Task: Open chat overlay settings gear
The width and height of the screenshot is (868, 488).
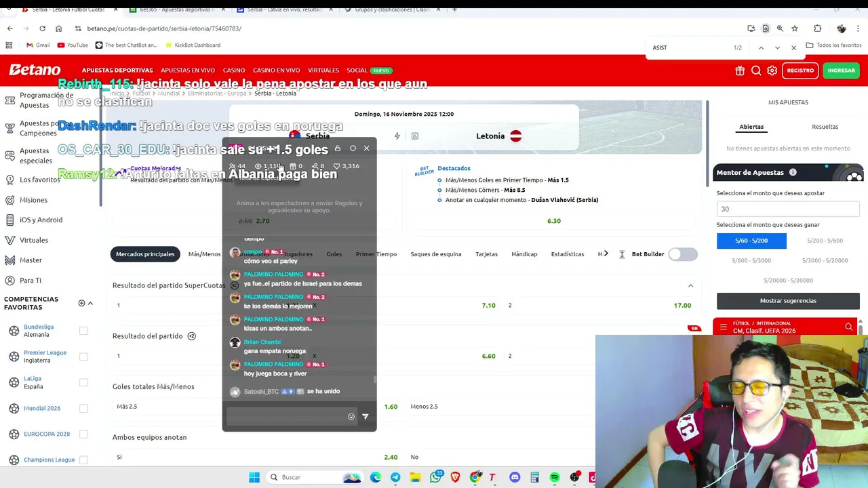Action: pyautogui.click(x=353, y=148)
